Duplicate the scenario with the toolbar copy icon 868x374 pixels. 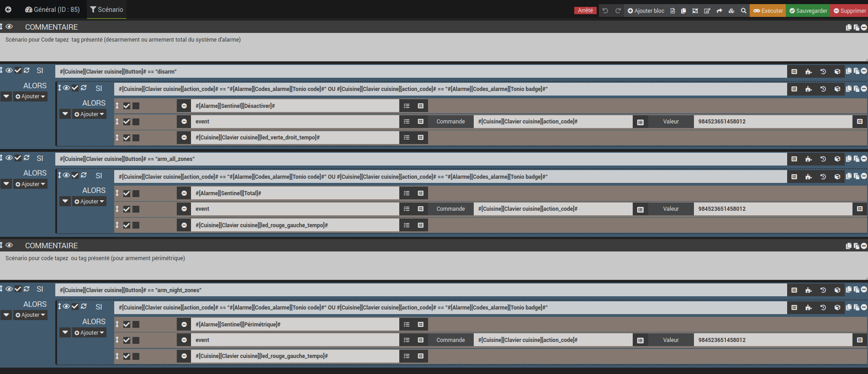click(x=683, y=11)
